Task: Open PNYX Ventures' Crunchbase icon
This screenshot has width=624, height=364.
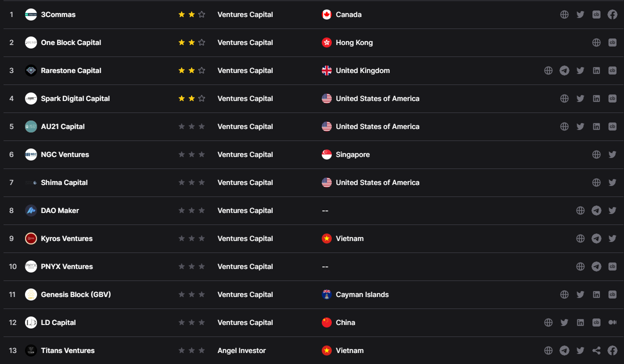Action: pos(612,266)
